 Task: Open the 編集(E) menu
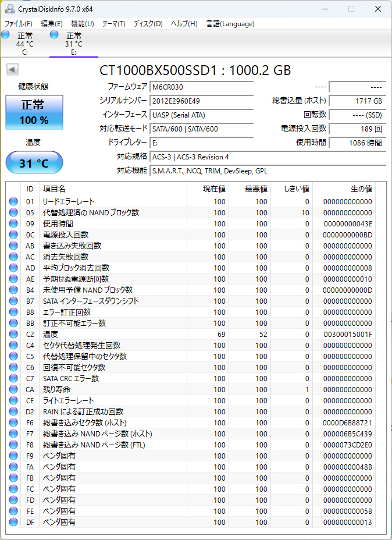(x=52, y=24)
